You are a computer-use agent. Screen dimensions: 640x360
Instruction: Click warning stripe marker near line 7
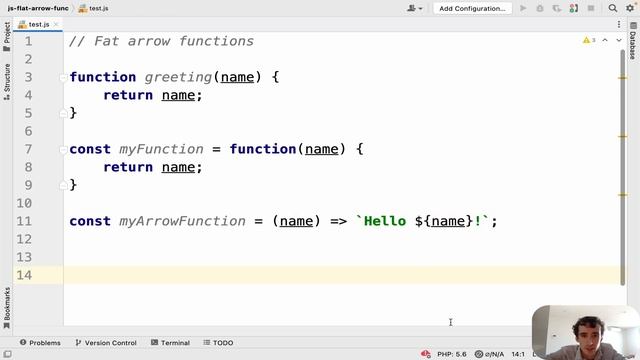pyautogui.click(x=623, y=136)
